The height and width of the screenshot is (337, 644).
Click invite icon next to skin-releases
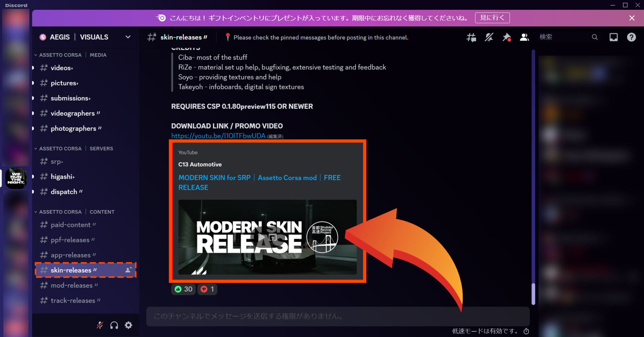(128, 270)
